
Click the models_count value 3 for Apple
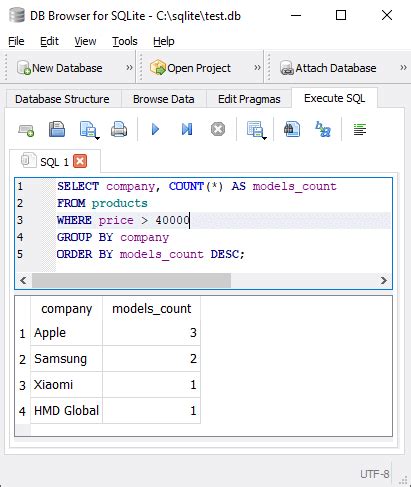point(151,333)
